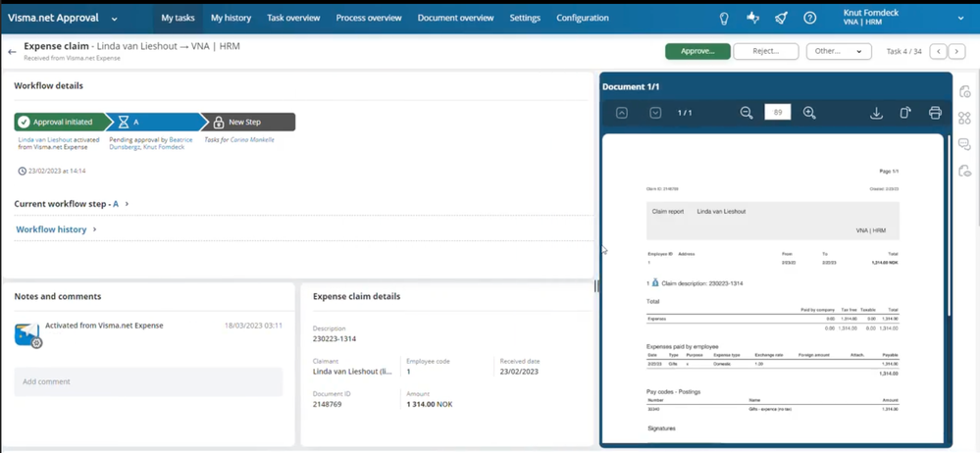Expand Current workflow step A
This screenshot has height=453, width=980.
(x=72, y=204)
